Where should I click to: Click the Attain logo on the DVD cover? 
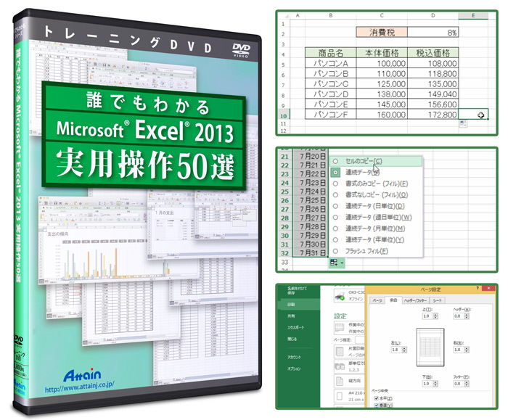(82, 375)
